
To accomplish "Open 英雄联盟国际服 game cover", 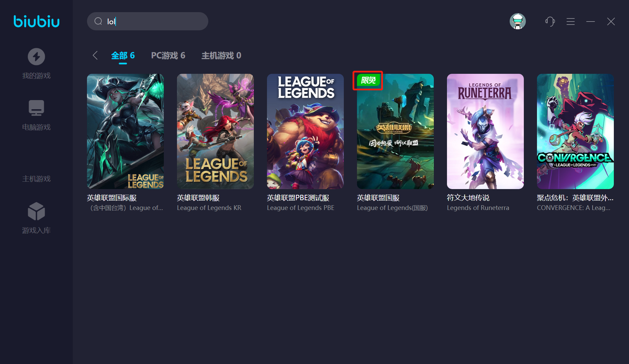I will coord(125,131).
